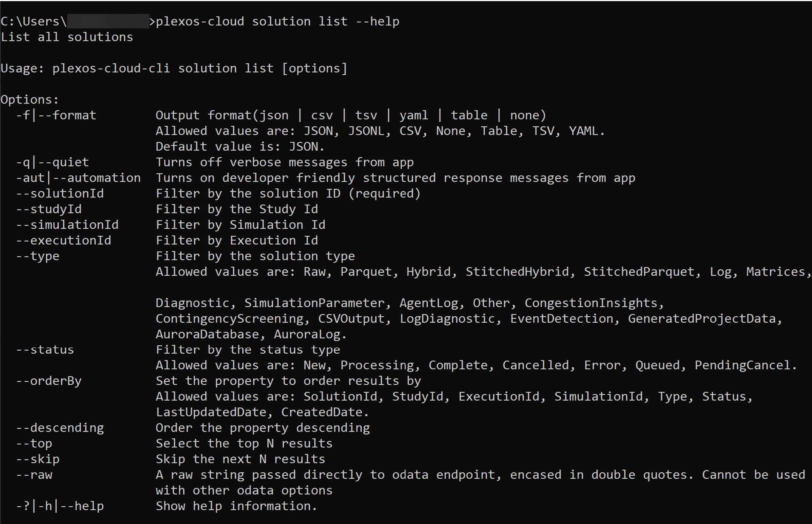Click the --raw option name
This screenshot has width=812, height=524.
[x=34, y=475]
